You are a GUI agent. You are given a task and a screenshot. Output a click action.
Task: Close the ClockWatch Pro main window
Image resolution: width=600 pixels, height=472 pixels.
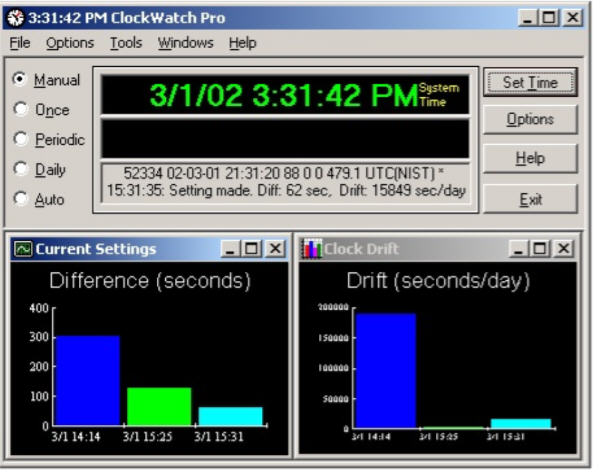(x=572, y=18)
